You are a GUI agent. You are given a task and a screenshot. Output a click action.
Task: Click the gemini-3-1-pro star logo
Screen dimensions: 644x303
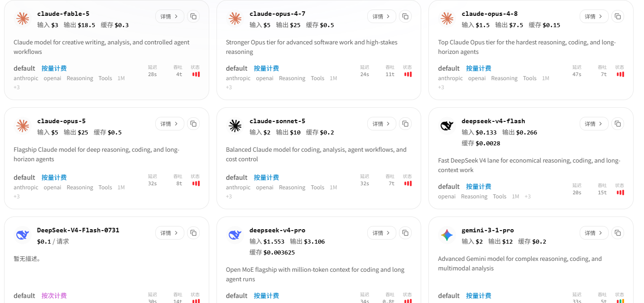pos(447,235)
